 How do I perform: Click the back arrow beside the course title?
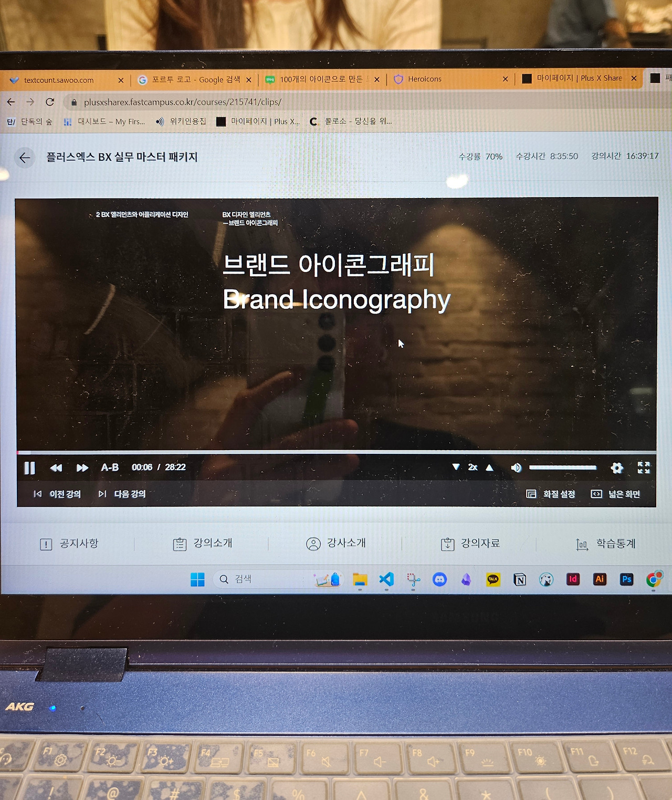click(x=25, y=158)
